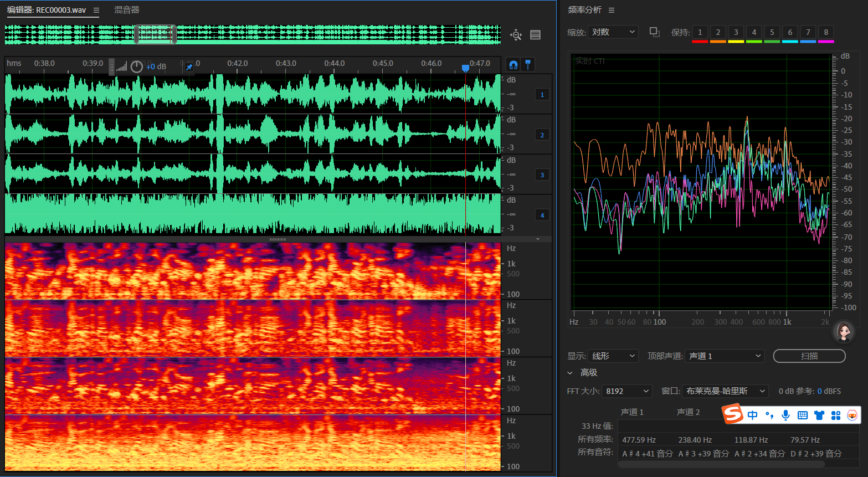
Task: Click the blue marker pin icon
Action: (x=528, y=65)
